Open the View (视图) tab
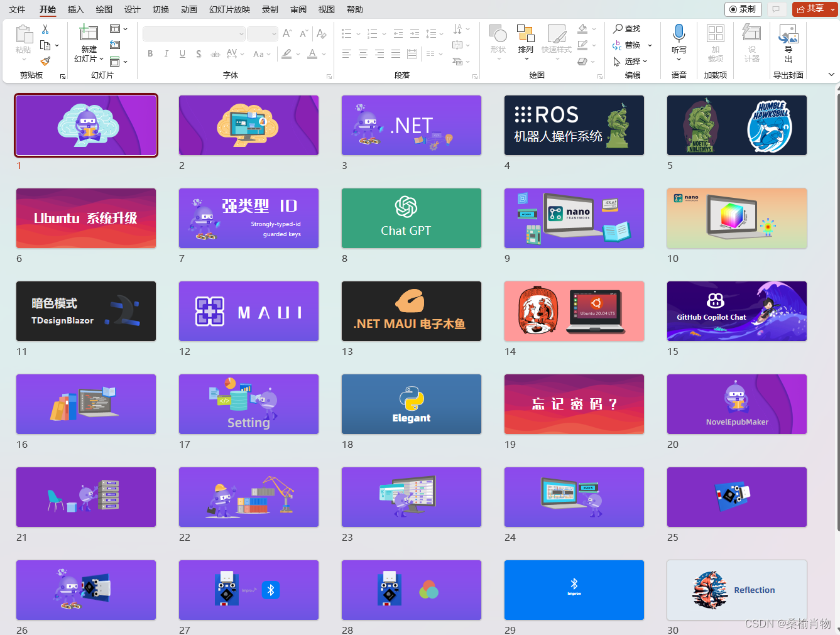Screen dimensions: 840x635 pyautogui.click(x=327, y=9)
